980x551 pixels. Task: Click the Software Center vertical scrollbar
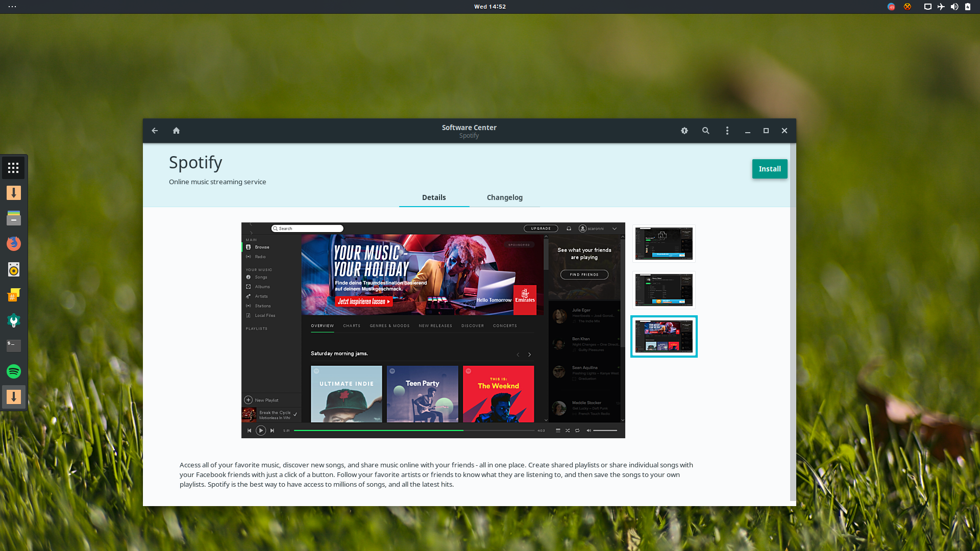coord(793,321)
